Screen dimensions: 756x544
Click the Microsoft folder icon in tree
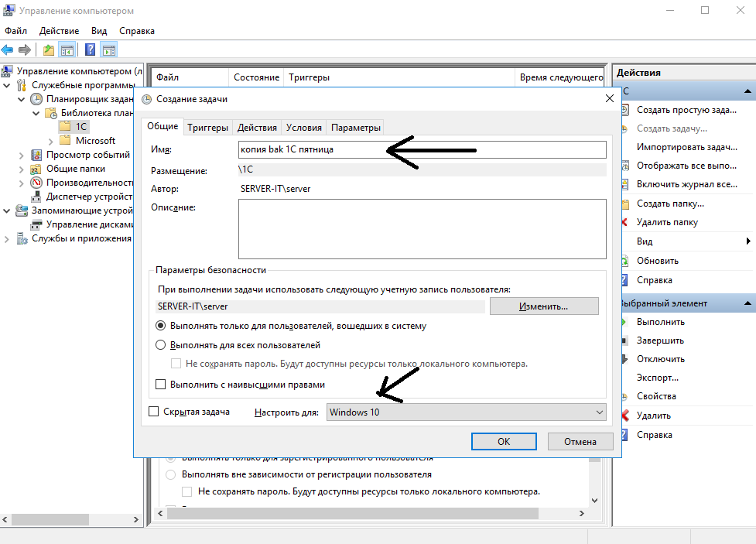[65, 140]
